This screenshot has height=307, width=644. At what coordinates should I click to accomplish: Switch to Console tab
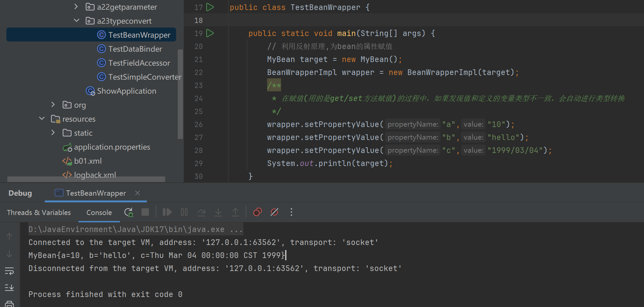pyautogui.click(x=99, y=213)
